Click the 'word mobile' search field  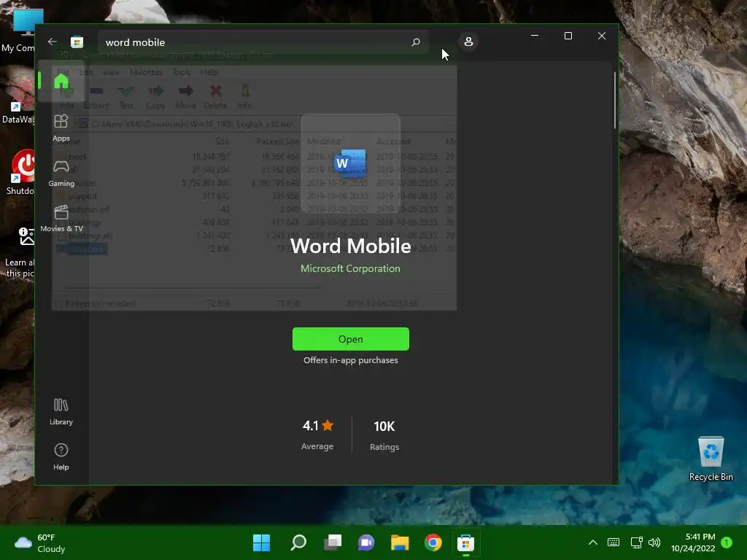(x=263, y=42)
